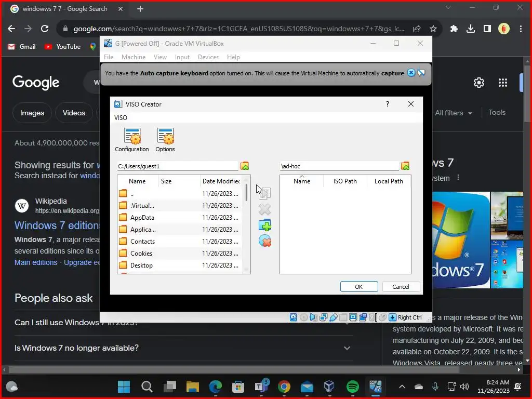Go up from the C:/Users/guest1 folder
The width and height of the screenshot is (532, 399).
pos(245,166)
